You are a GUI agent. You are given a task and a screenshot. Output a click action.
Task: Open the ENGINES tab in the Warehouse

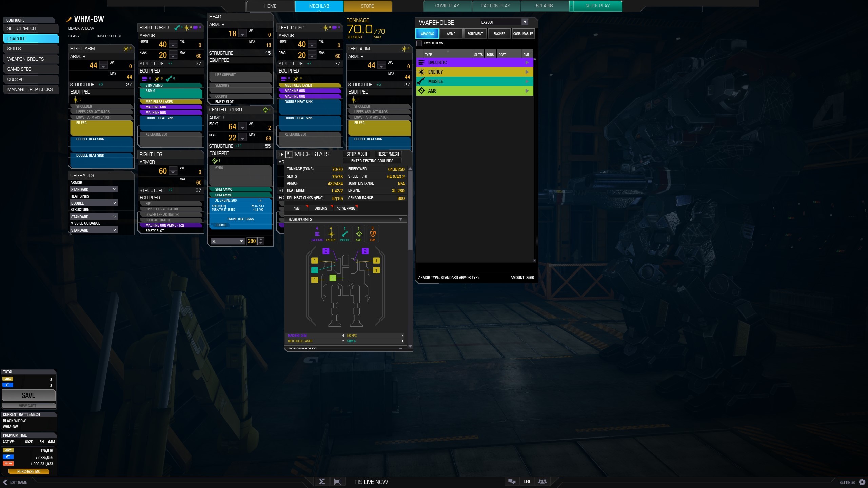point(499,34)
